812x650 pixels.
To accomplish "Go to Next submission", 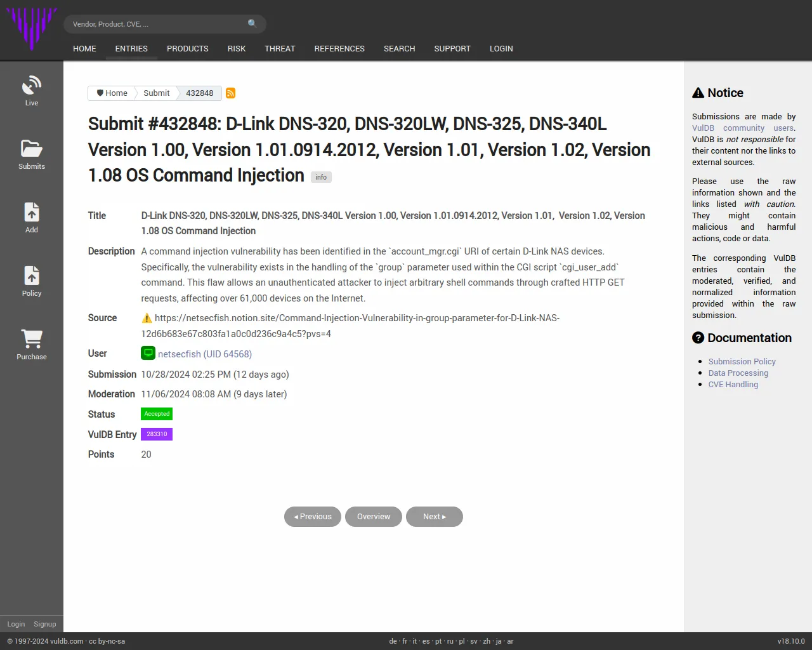I will click(x=435, y=517).
